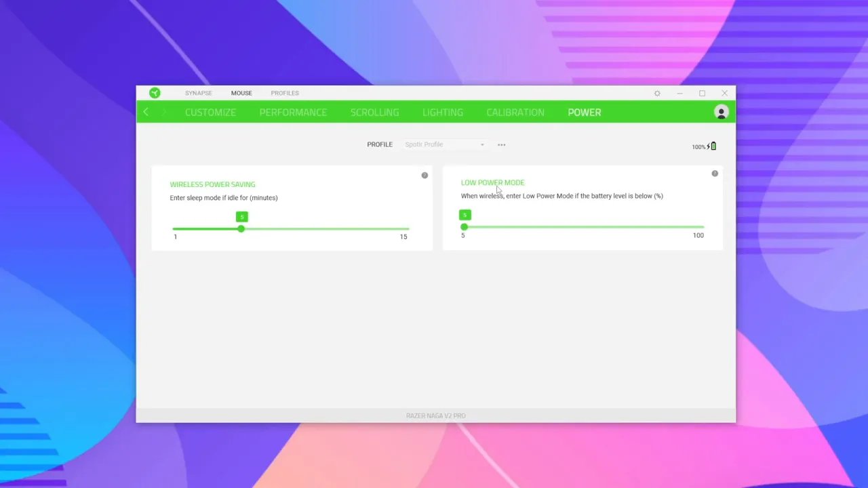Image resolution: width=868 pixels, height=488 pixels.
Task: Click the 100% battery percentage text
Action: click(x=698, y=147)
